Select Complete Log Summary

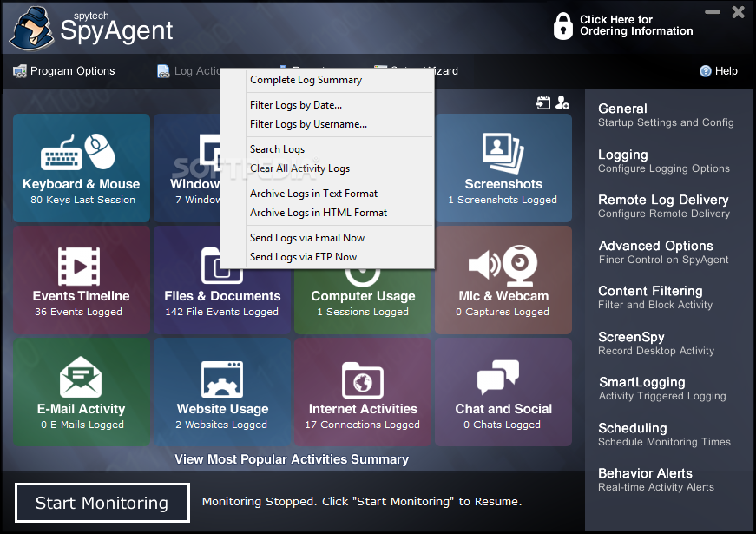[x=306, y=80]
